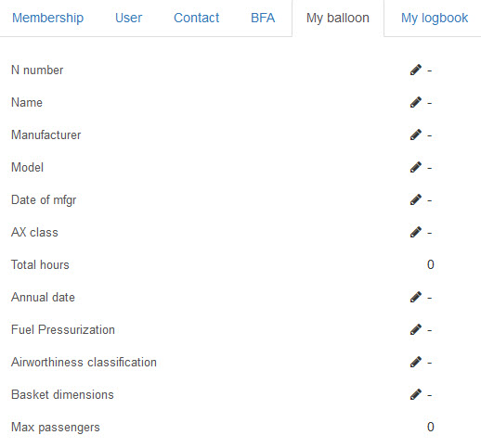Edit the balloon Name via pencil icon
The height and width of the screenshot is (448, 481).
[x=416, y=102]
